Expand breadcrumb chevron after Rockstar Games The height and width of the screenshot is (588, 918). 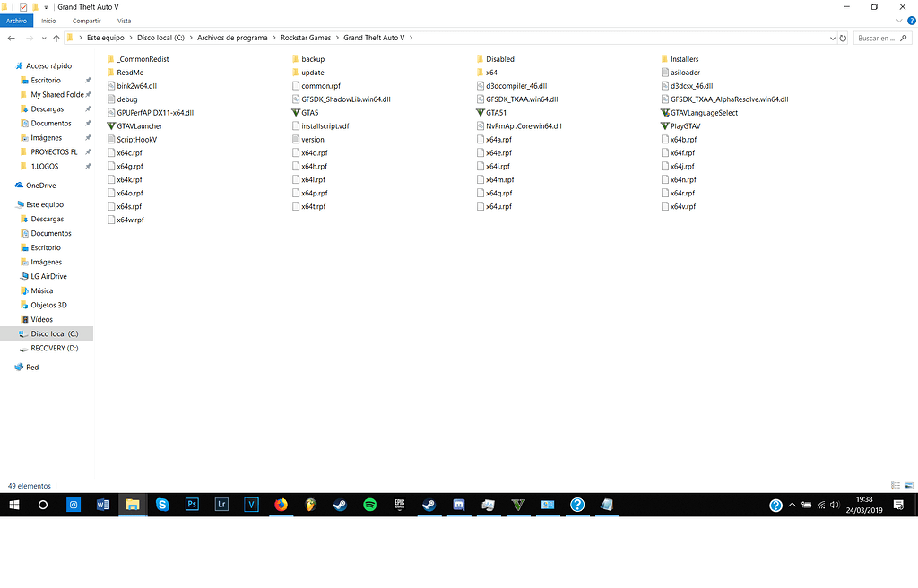pyautogui.click(x=337, y=38)
